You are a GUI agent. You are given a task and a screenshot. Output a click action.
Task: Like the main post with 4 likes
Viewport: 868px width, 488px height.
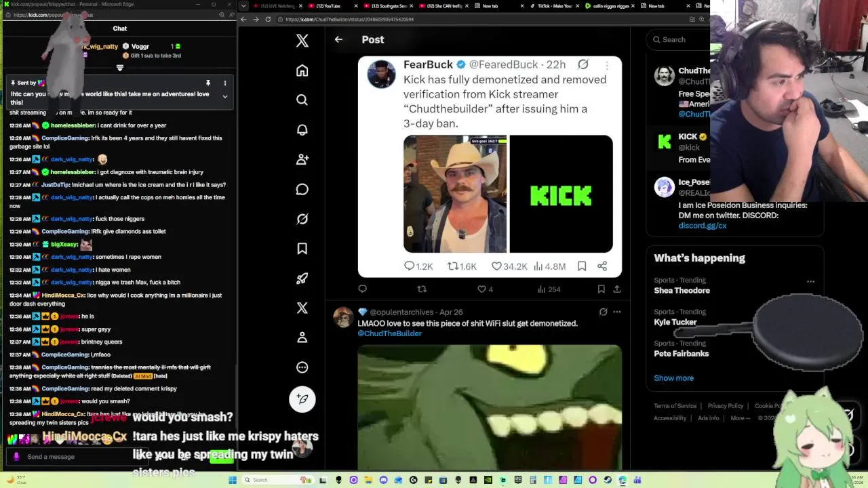(481, 289)
